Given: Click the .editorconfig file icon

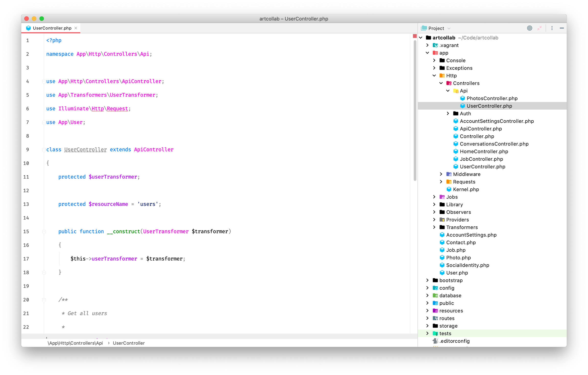Looking at the screenshot, I should pos(435,341).
